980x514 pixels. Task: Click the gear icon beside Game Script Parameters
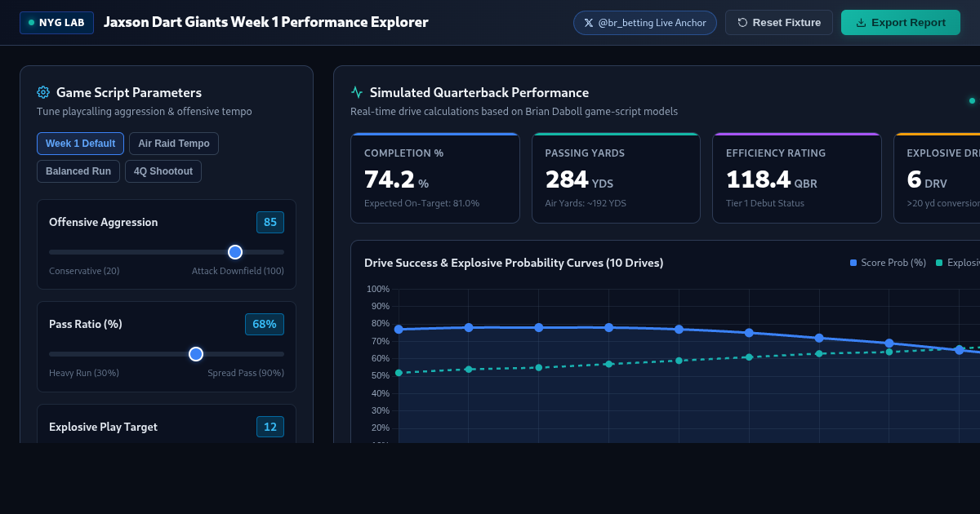pyautogui.click(x=43, y=92)
